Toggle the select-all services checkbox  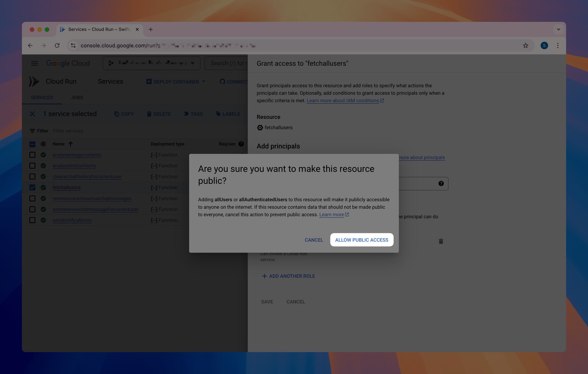32,144
